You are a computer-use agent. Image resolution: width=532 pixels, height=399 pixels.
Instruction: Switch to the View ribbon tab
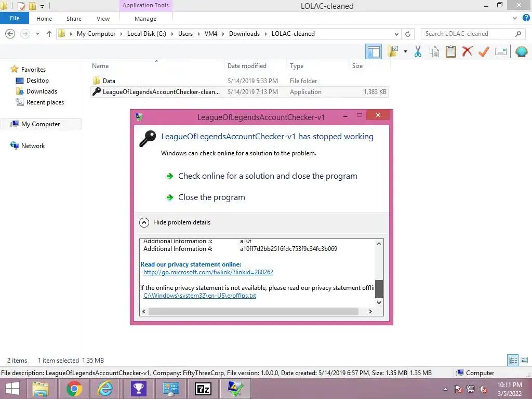click(103, 19)
